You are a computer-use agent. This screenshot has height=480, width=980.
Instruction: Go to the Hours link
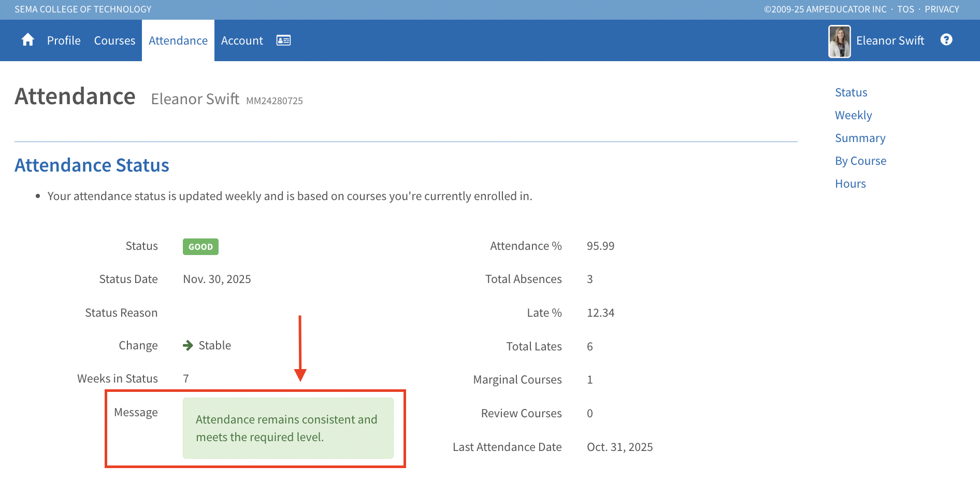point(850,183)
